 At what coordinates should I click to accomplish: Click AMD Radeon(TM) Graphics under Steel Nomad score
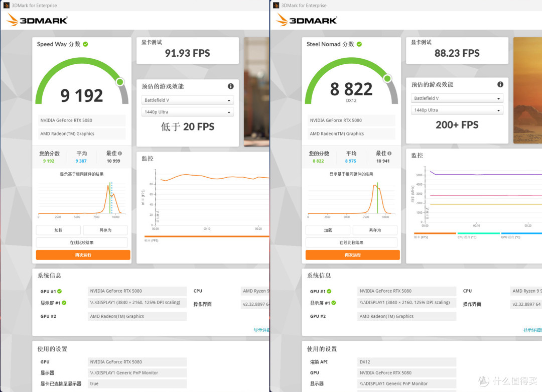coord(351,134)
